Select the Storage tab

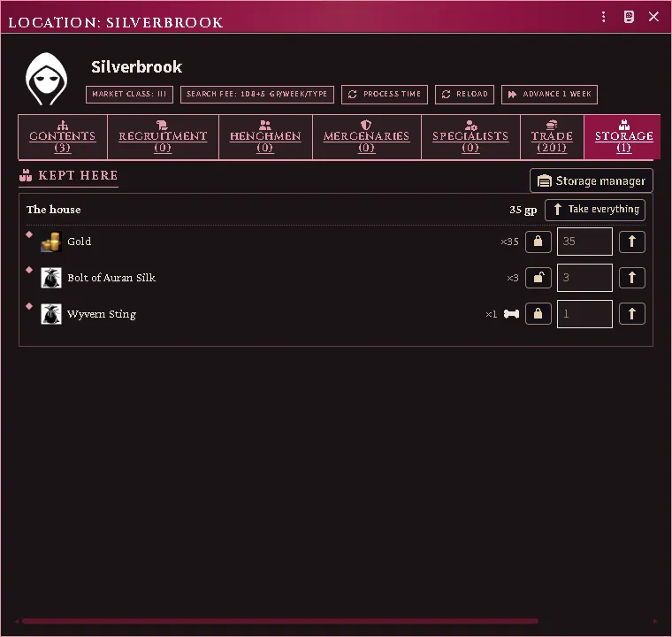(x=622, y=137)
